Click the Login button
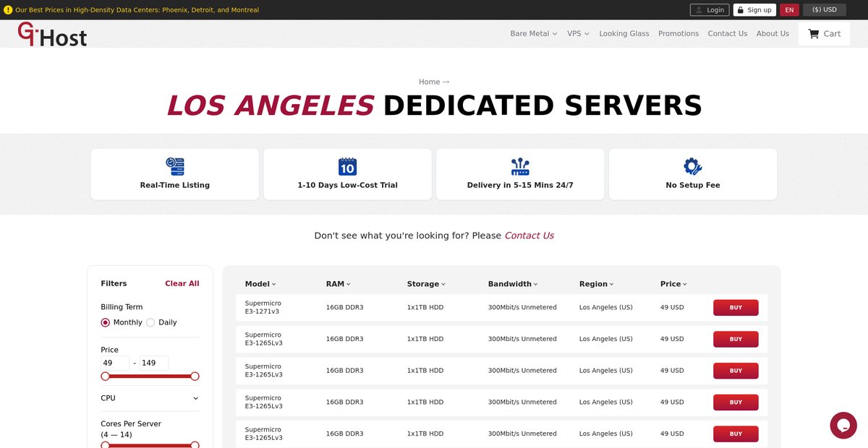This screenshot has width=868, height=448. 710,10
